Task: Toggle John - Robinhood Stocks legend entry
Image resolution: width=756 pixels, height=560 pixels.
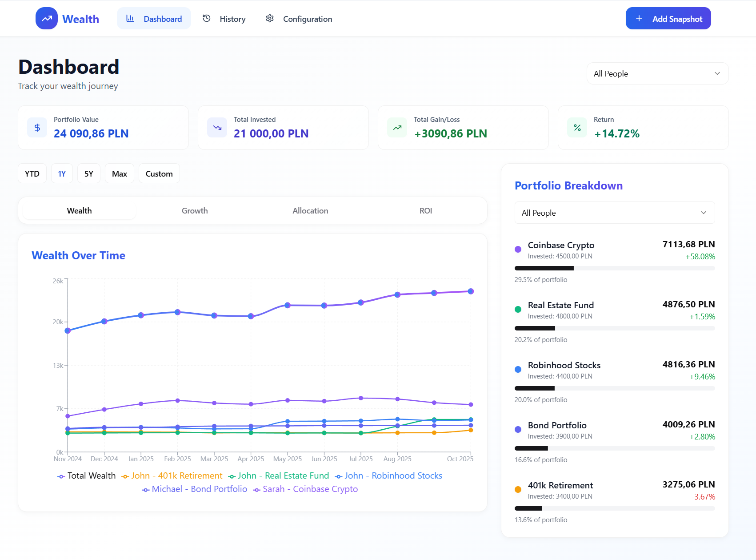Action: (388, 476)
